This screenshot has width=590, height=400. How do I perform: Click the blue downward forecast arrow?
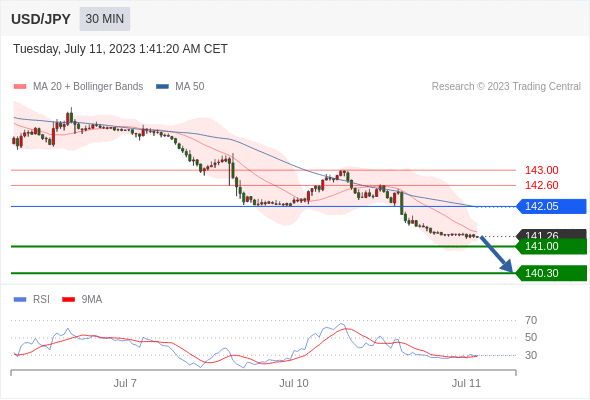pyautogui.click(x=497, y=254)
